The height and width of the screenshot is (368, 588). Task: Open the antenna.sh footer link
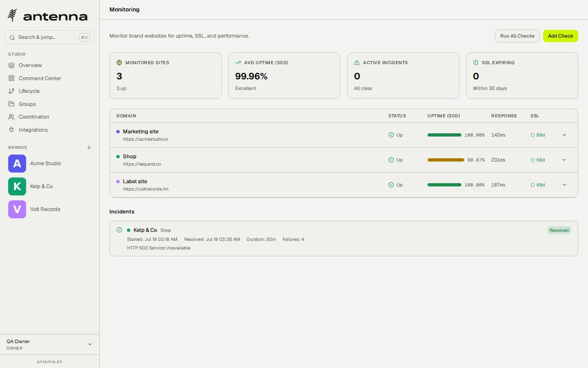point(49,361)
